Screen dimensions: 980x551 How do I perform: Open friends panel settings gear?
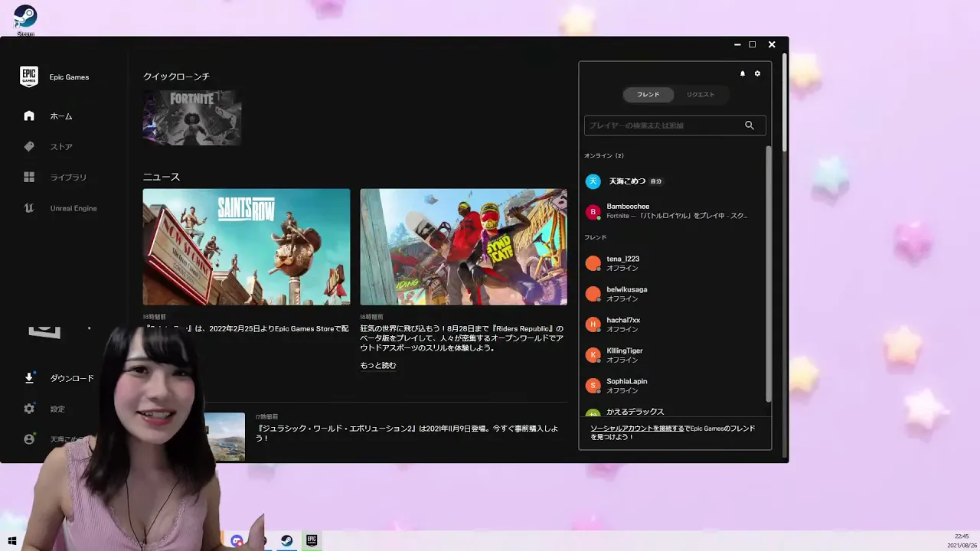[758, 73]
